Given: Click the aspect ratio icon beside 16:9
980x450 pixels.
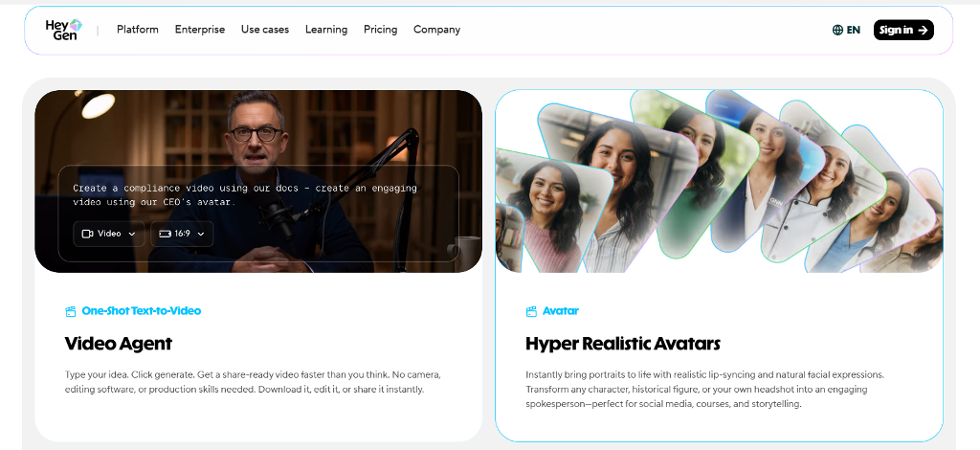Looking at the screenshot, I should point(165,234).
